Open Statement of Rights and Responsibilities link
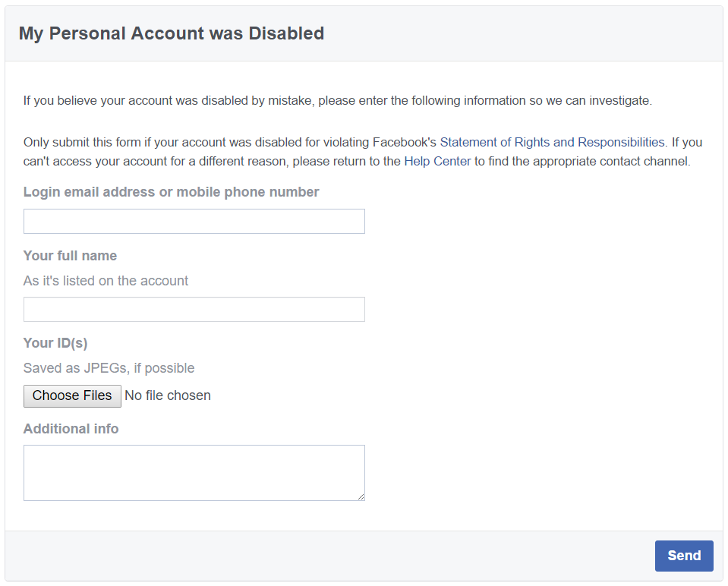Viewport: 728px width, 586px height. (x=552, y=142)
